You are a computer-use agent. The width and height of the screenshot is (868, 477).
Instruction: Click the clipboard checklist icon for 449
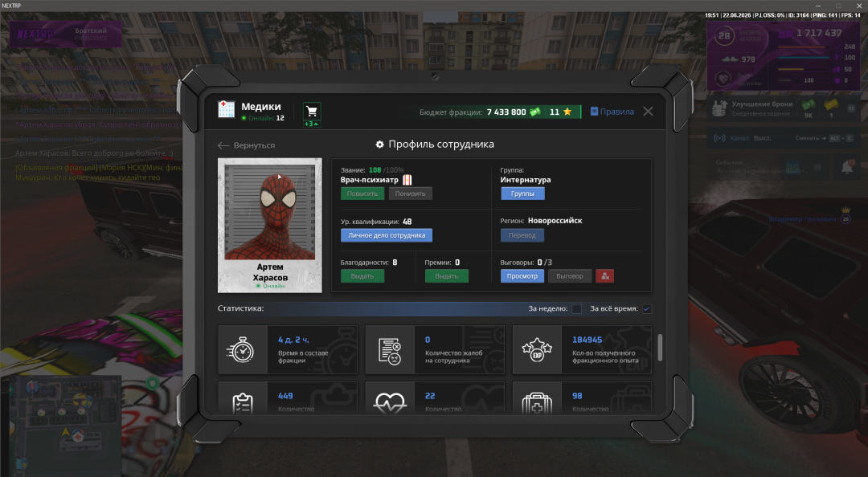(x=243, y=403)
